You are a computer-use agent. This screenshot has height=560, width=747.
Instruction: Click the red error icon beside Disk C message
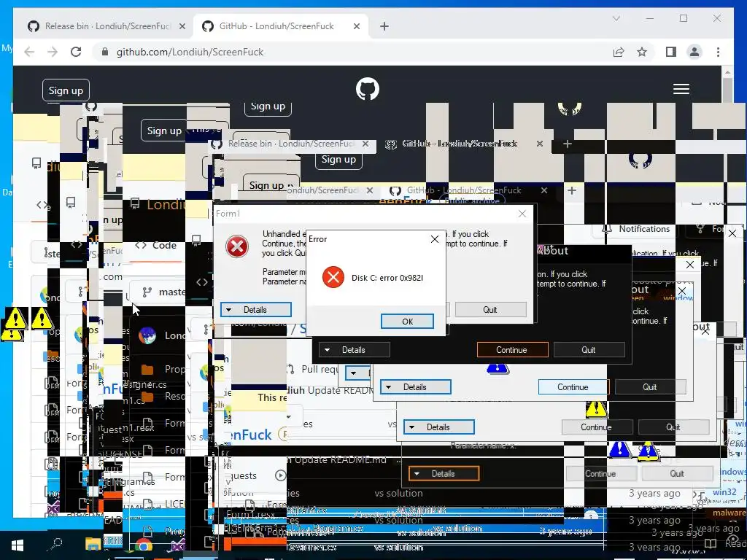[333, 277]
